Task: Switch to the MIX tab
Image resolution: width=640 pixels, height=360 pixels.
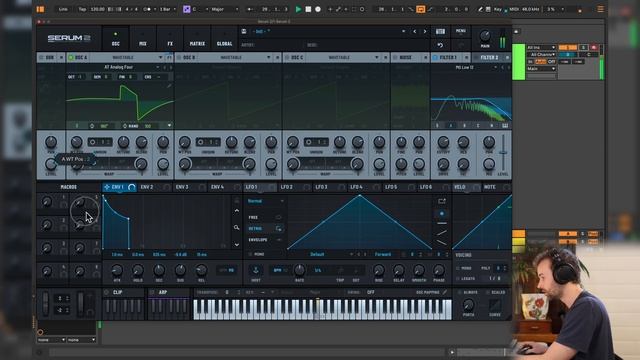Action: coord(142,39)
